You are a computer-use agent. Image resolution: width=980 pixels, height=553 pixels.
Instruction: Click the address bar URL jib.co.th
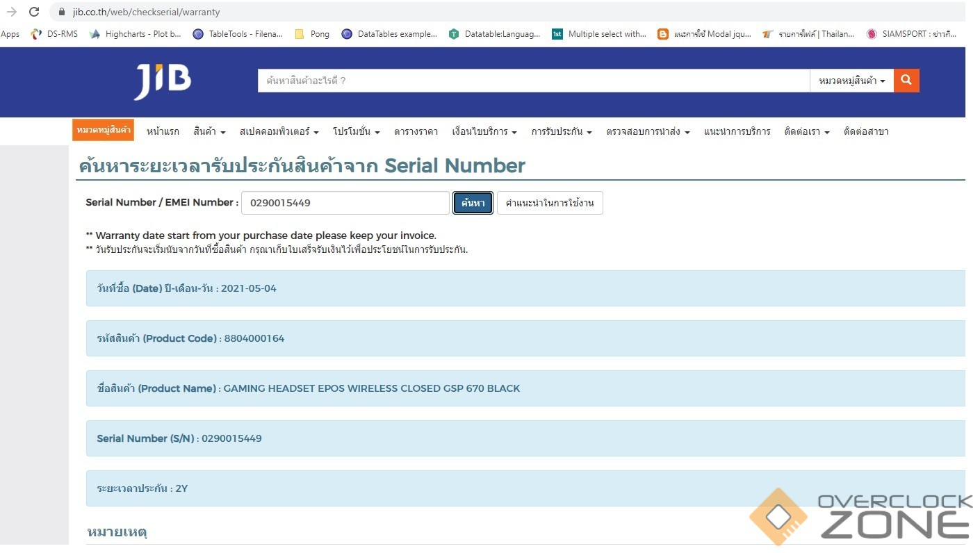(x=146, y=12)
